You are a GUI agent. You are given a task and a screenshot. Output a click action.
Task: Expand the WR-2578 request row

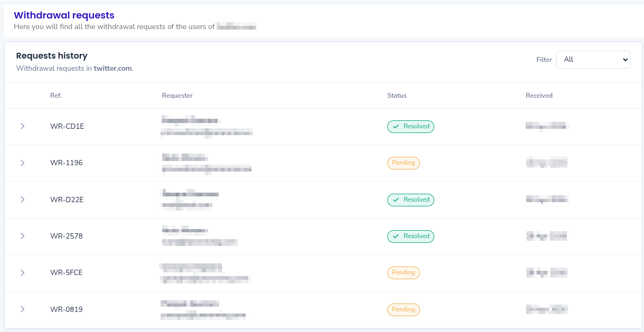[x=22, y=236]
